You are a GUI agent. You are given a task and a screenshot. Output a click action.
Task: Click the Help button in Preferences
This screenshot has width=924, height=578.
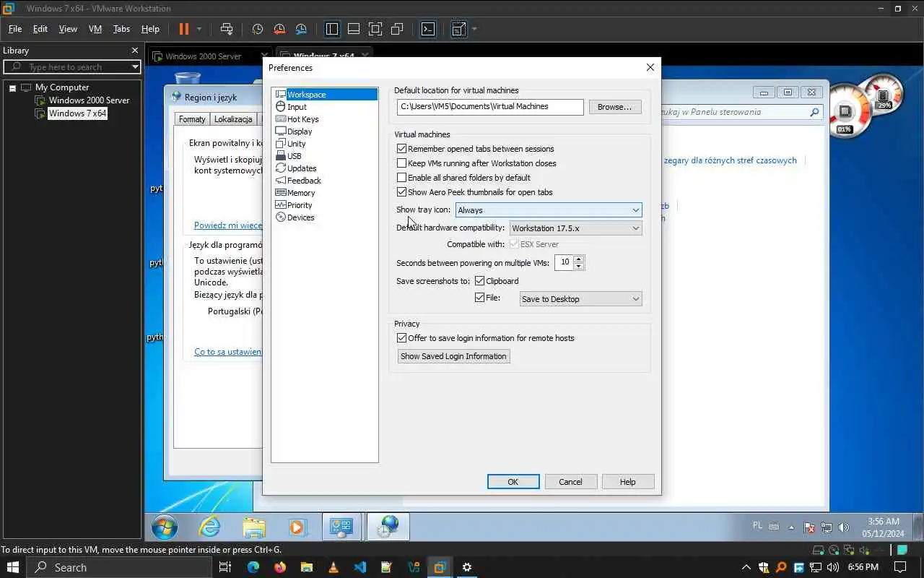(628, 482)
